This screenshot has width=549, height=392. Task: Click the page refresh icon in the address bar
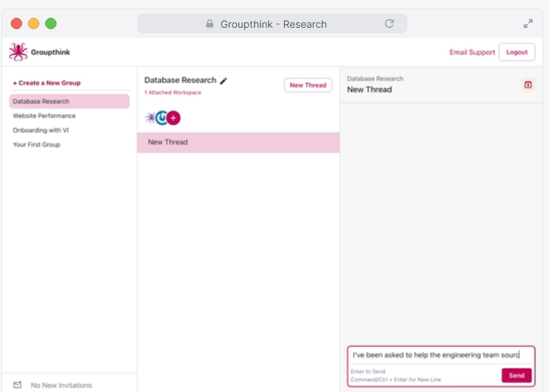pos(390,24)
